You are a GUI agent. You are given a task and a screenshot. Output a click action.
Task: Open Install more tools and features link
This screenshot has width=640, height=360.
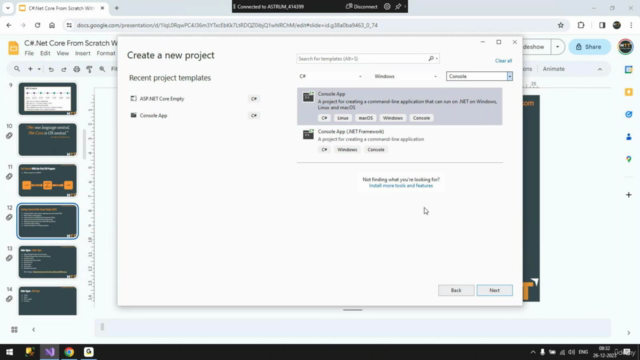(x=401, y=186)
